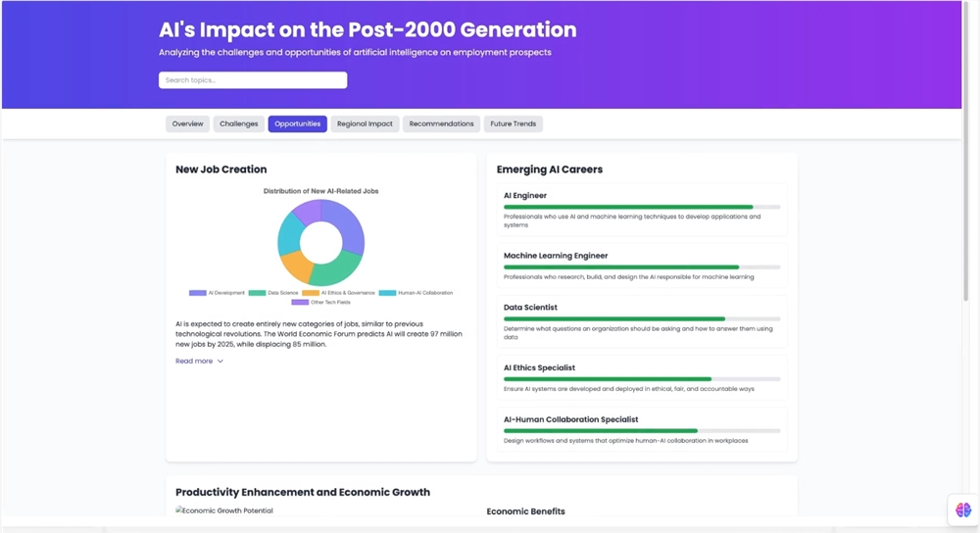Viewport: 980px width, 533px height.
Task: Select the Machine Learning Engineer card
Action: [x=642, y=266]
